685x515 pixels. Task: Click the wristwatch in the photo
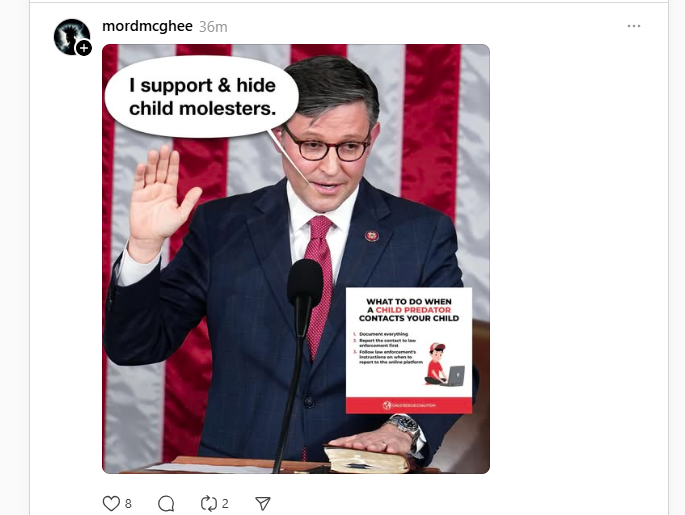point(406,429)
